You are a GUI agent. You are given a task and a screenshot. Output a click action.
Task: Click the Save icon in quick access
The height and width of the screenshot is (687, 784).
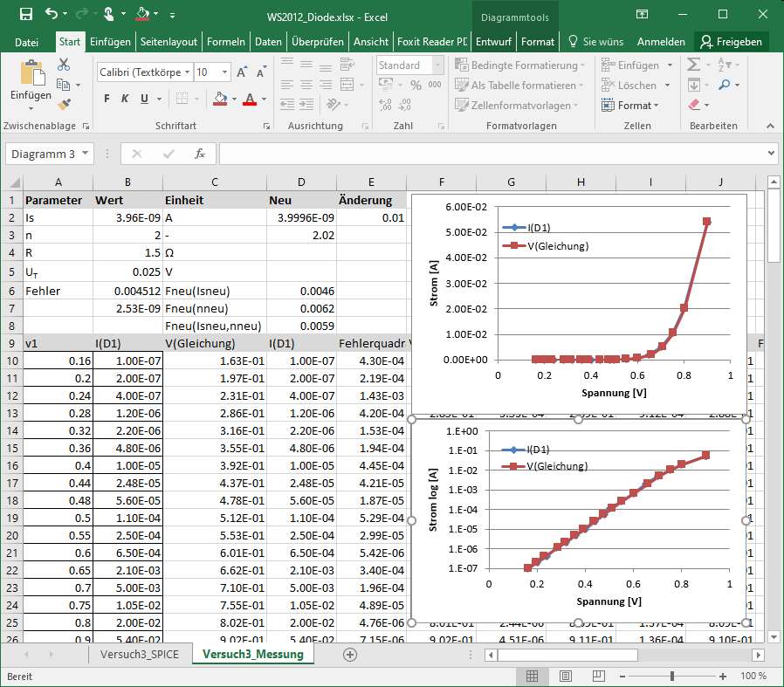point(26,15)
